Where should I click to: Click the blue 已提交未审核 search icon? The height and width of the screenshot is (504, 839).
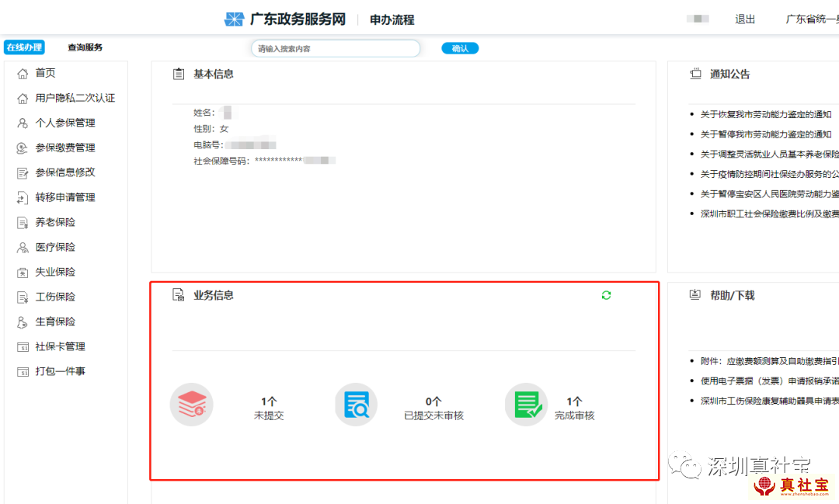[x=356, y=405]
